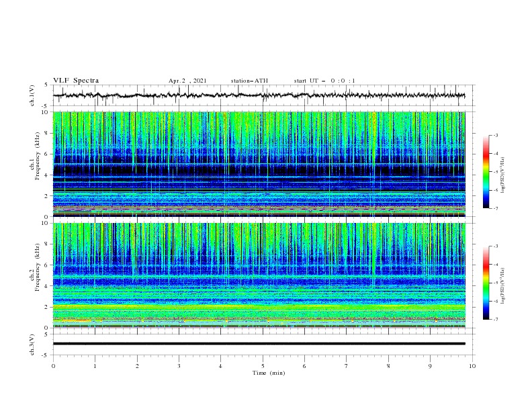Image resolution: width=532 pixels, height=411 pixels.
Task: Click the "6" kHz tick of the ch.2 panel
Action: (x=48, y=265)
